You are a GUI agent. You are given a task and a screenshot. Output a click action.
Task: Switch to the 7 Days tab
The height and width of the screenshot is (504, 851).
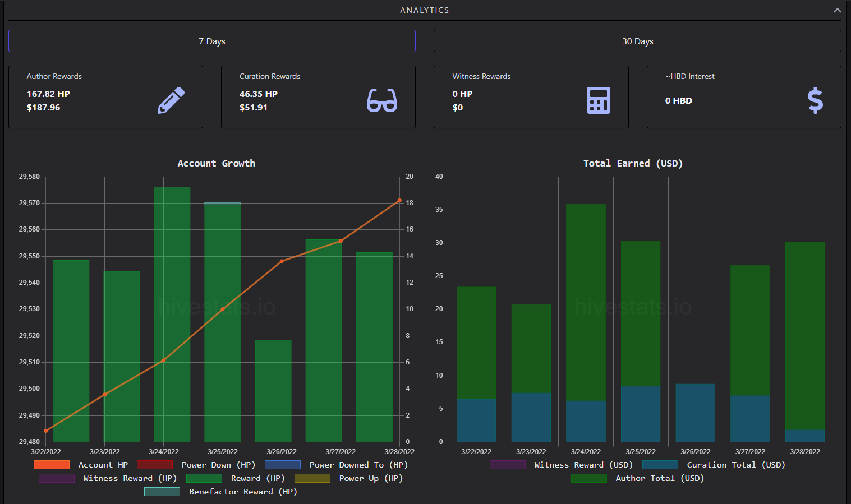point(212,41)
